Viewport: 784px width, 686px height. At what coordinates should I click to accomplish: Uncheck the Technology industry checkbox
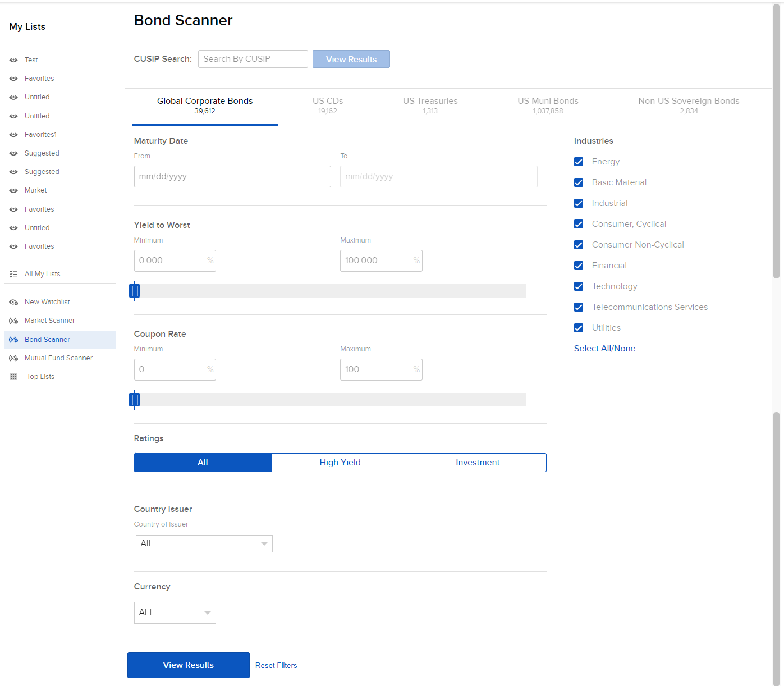579,286
